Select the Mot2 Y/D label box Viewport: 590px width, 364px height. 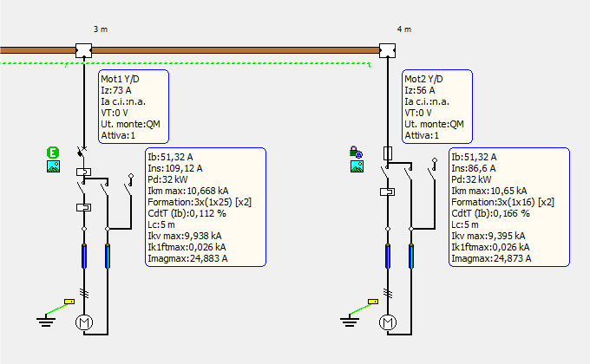pyautogui.click(x=436, y=106)
